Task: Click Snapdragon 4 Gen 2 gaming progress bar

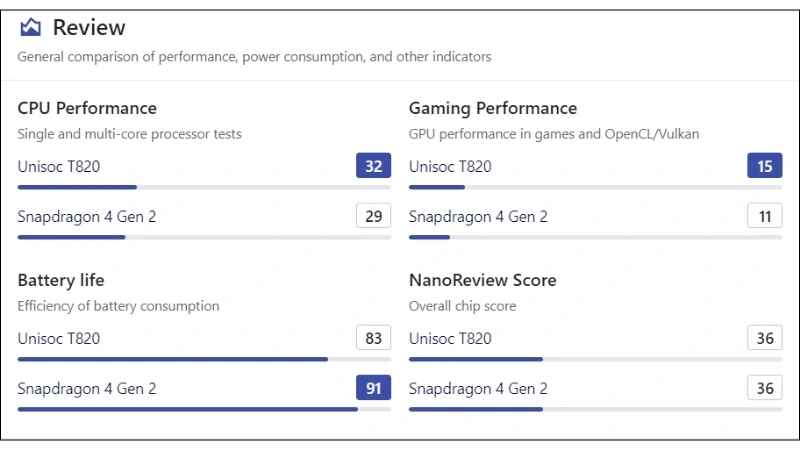Action: 595,237
